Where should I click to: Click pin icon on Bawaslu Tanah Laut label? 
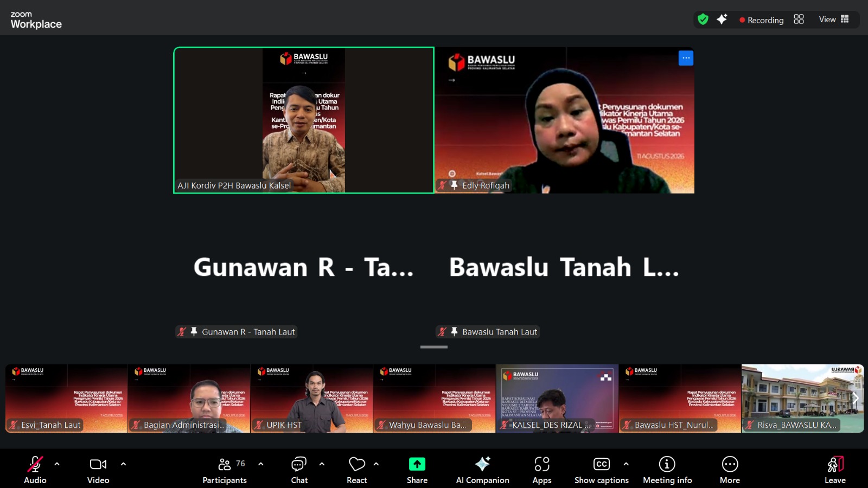pyautogui.click(x=455, y=332)
